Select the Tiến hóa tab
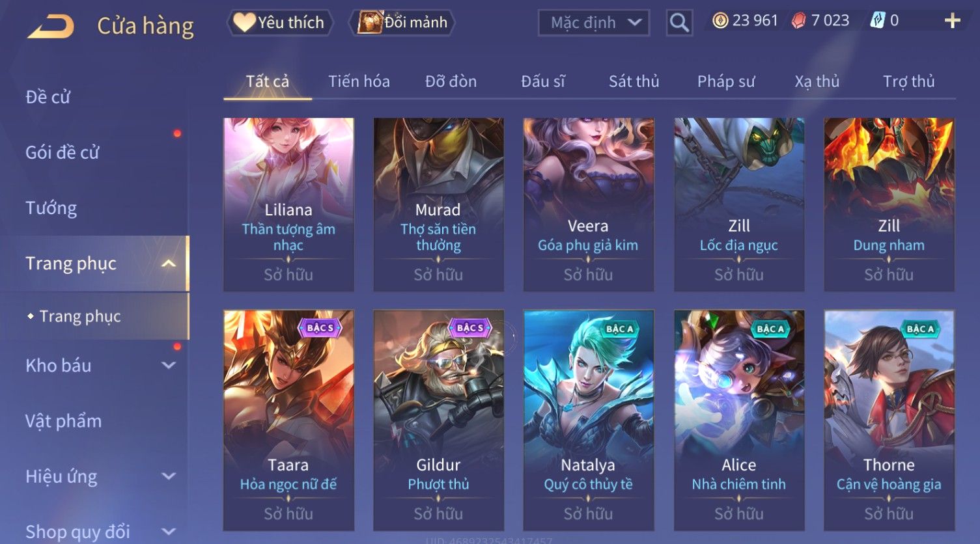 tap(359, 81)
